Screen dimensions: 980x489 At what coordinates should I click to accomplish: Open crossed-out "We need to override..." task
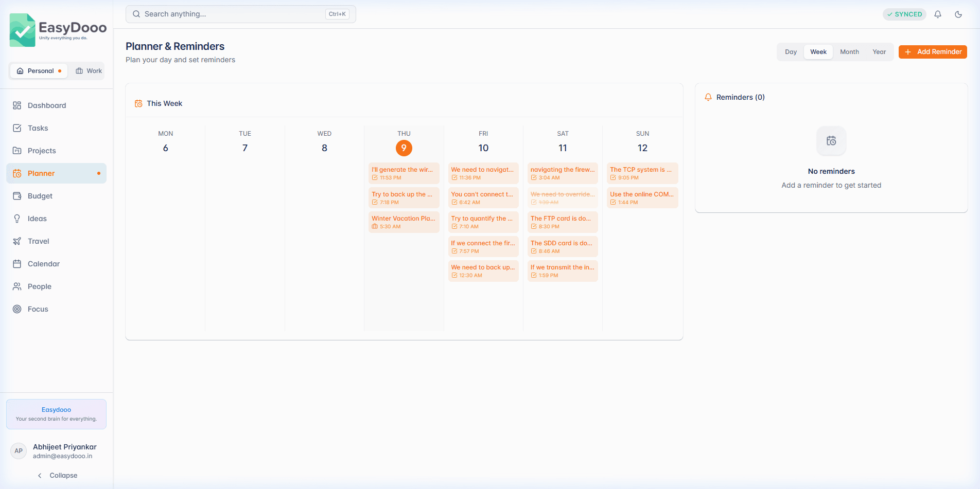[563, 198]
